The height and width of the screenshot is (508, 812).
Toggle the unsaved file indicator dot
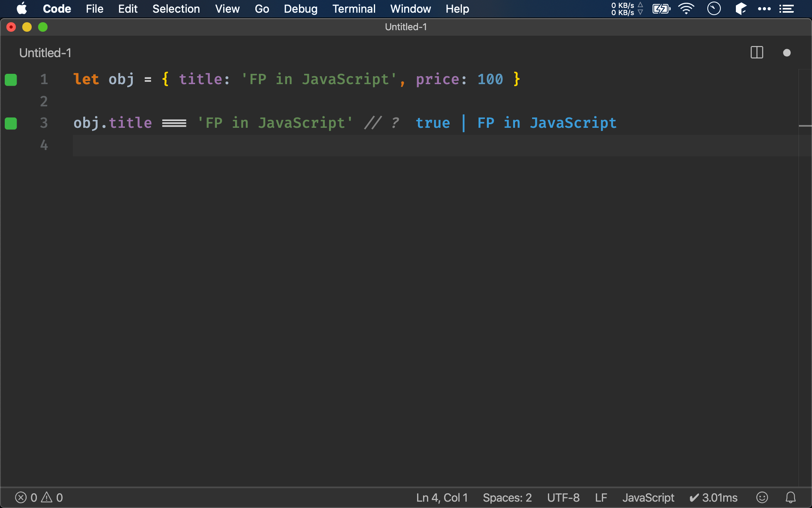(787, 52)
